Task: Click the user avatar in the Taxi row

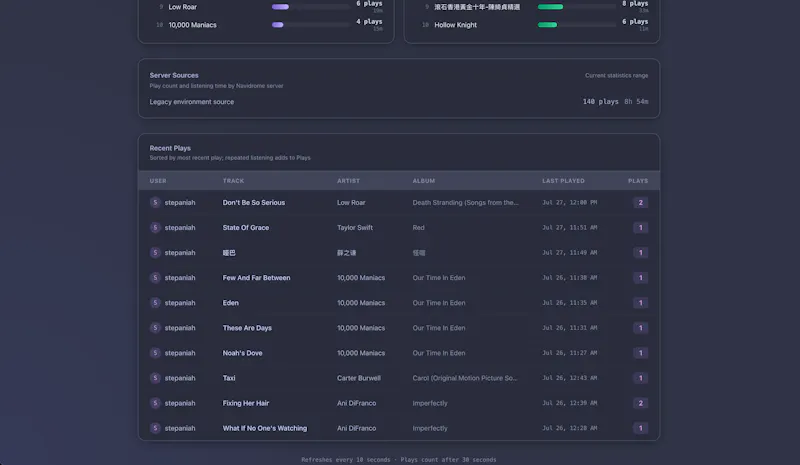Action: [155, 378]
